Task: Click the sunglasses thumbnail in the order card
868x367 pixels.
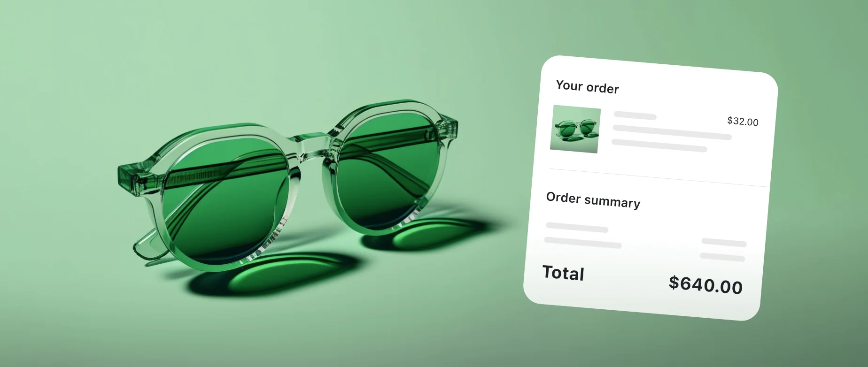Action: click(575, 129)
